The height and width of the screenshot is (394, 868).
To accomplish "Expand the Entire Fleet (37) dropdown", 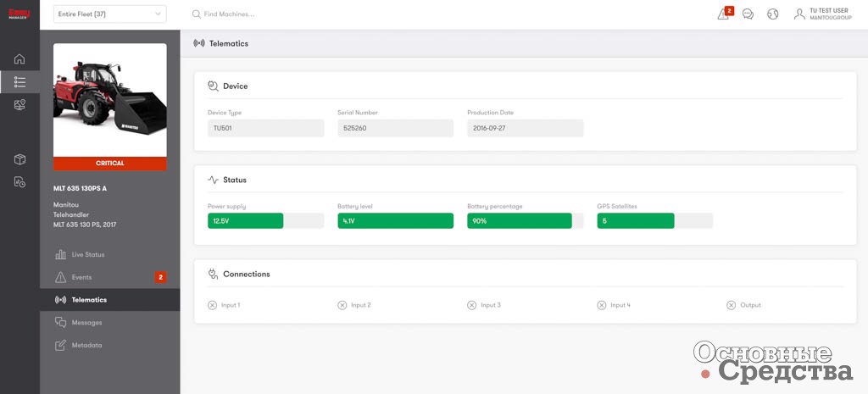I will (x=109, y=14).
